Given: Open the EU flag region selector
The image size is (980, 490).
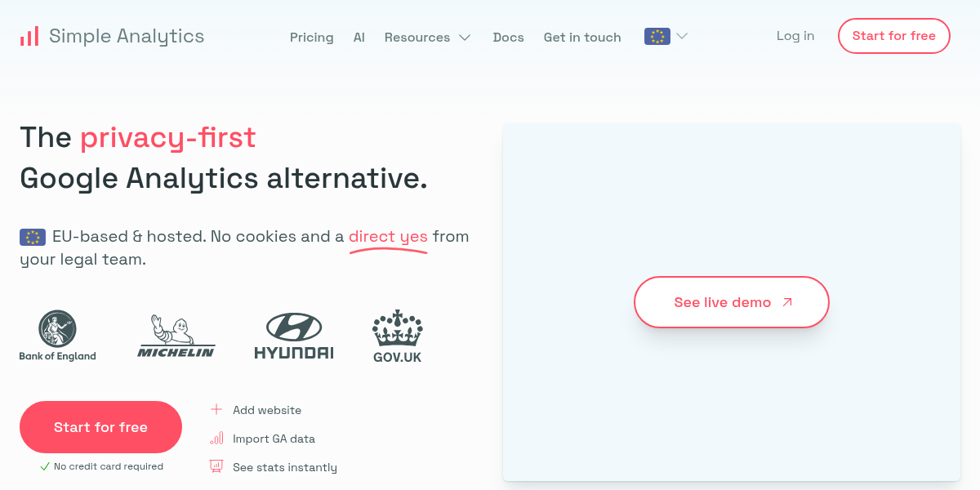Looking at the screenshot, I should point(657,37).
